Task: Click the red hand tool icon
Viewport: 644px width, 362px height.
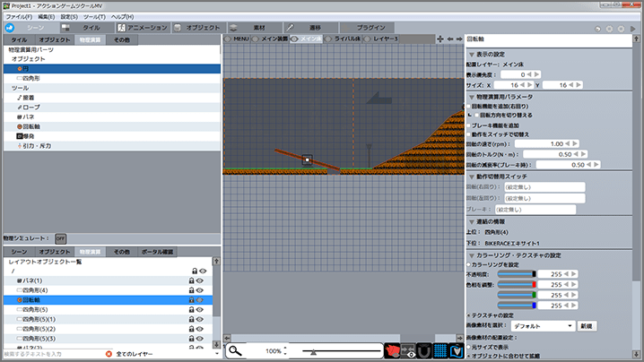Action: coord(391,350)
